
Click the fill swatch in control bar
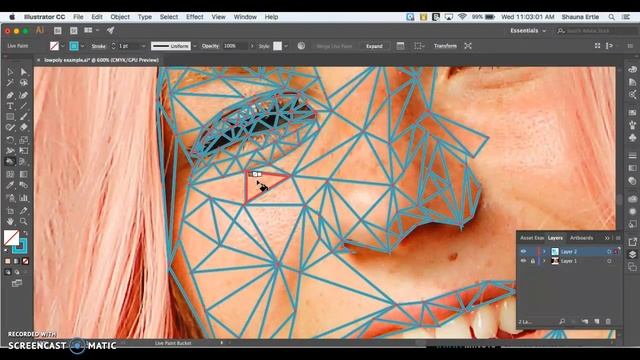pyautogui.click(x=54, y=46)
